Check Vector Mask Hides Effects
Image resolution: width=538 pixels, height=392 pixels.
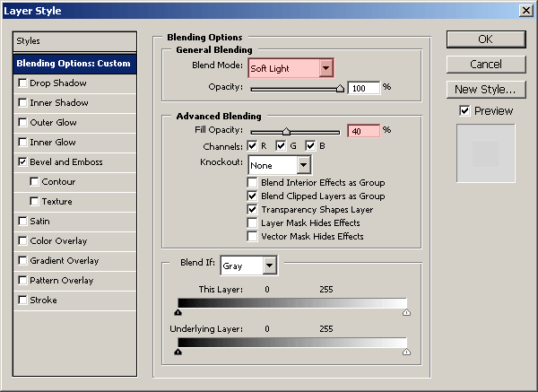point(252,236)
